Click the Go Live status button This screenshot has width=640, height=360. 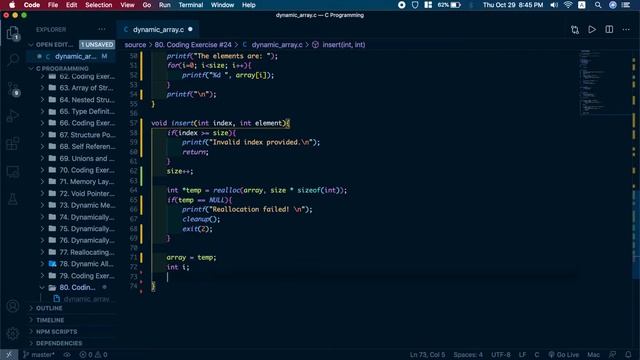(x=563, y=354)
